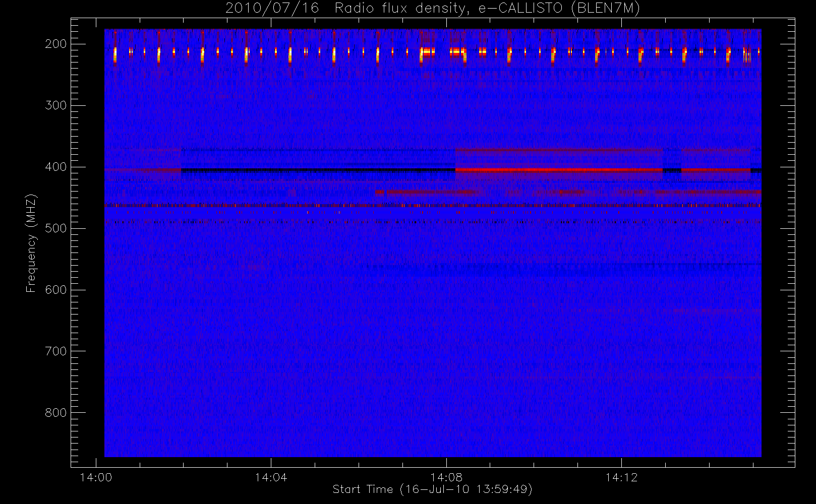
Task: Click the 'Frequency (MHZ)' axis label
Action: point(31,243)
